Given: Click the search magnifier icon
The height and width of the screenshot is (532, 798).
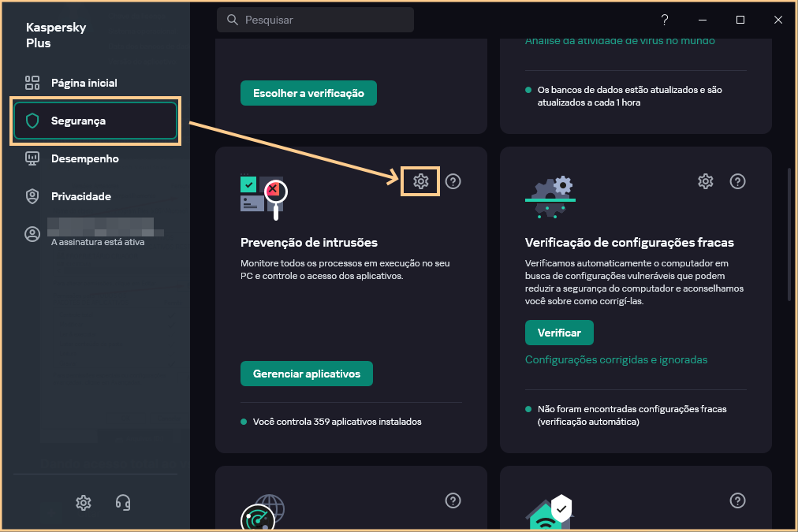Looking at the screenshot, I should [x=233, y=20].
